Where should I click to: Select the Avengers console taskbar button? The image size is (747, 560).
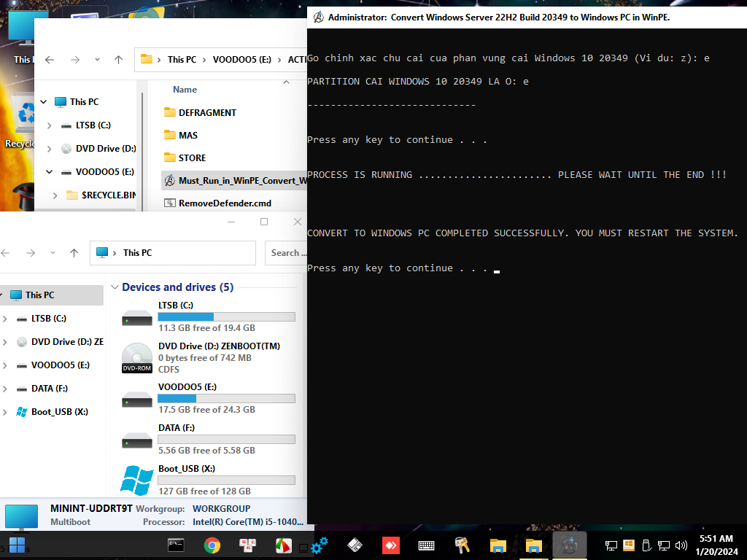point(569,545)
